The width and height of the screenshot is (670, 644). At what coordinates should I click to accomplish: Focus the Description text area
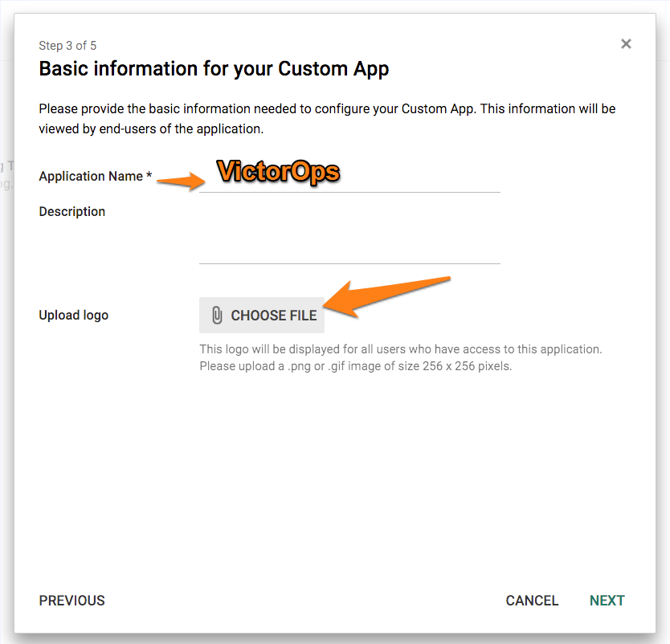tap(349, 234)
